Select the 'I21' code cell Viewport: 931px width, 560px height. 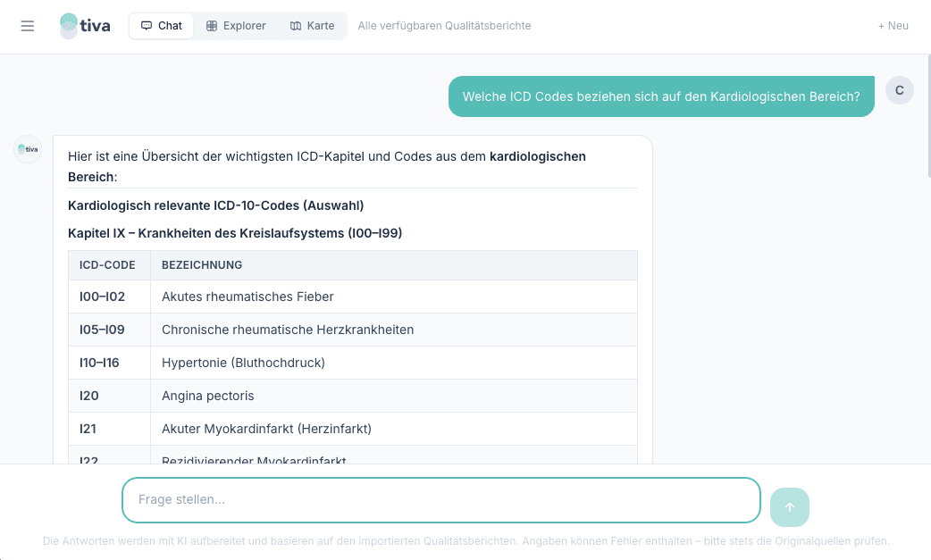tap(109, 429)
